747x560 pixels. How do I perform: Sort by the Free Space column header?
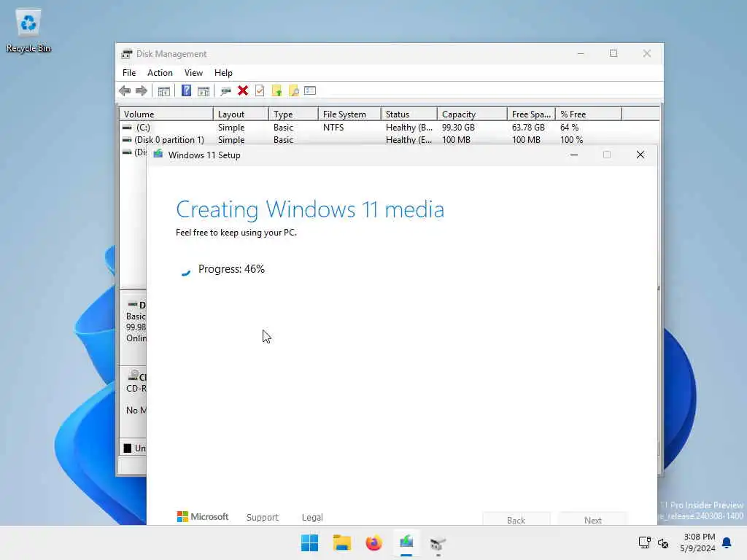(532, 114)
